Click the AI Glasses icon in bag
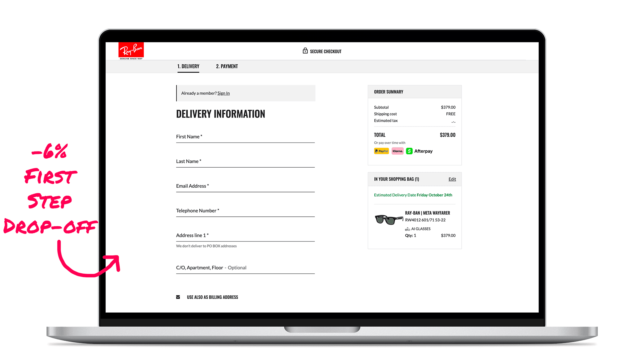The image size is (644, 355). [407, 229]
